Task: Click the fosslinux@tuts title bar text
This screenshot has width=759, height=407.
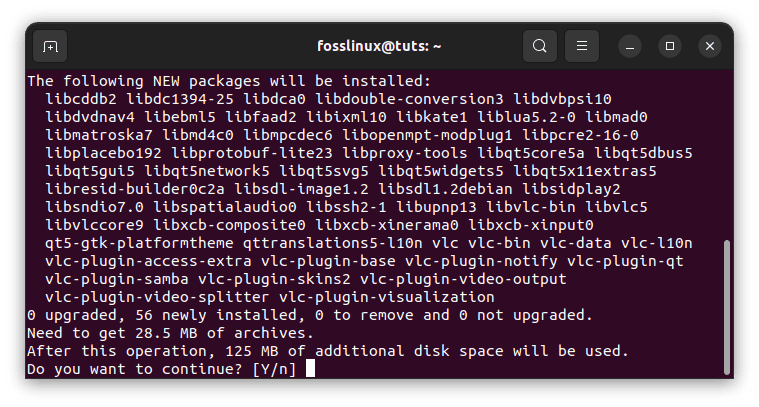Action: pyautogui.click(x=379, y=46)
